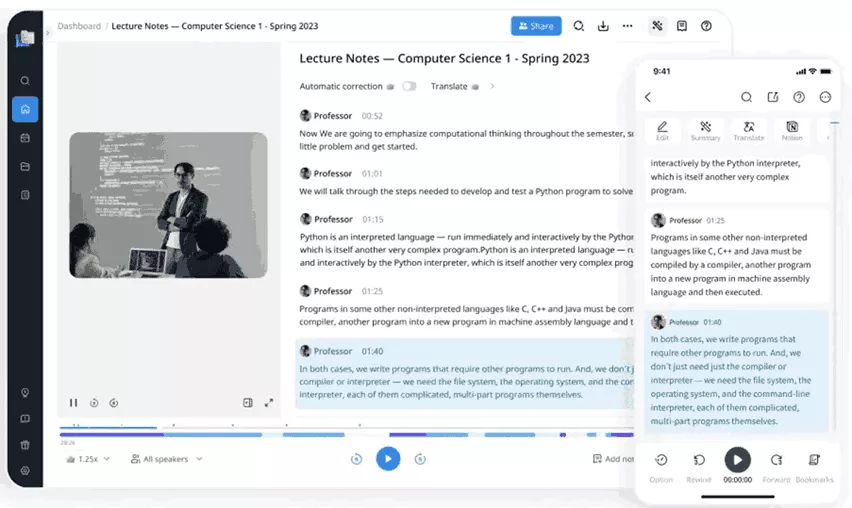This screenshot has height=508, width=852.
Task: Open search in the mobile app header
Action: tap(747, 97)
